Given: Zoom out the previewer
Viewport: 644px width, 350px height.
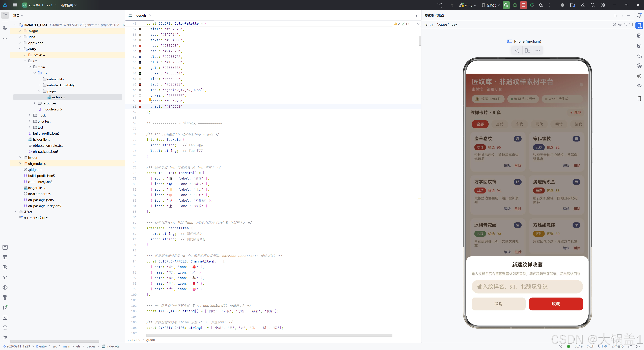Looking at the screenshot, I should click(614, 24).
